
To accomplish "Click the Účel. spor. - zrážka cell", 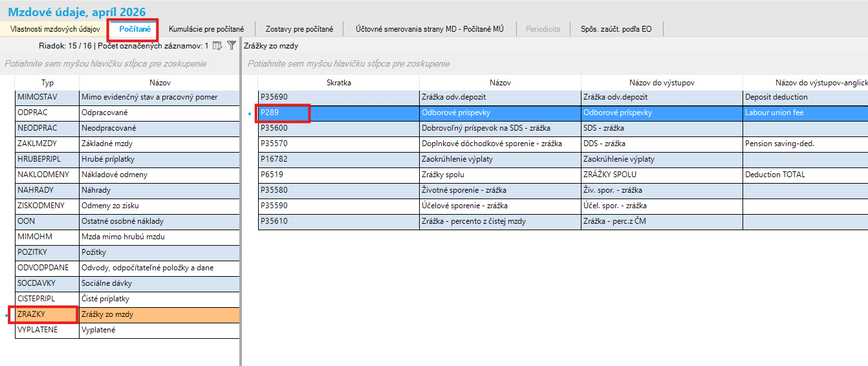I will click(662, 206).
